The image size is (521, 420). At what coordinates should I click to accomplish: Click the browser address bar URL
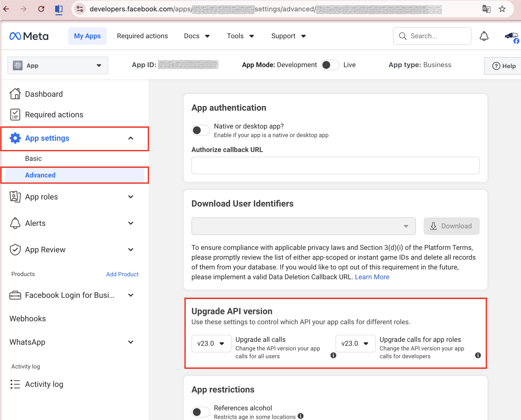coord(266,9)
